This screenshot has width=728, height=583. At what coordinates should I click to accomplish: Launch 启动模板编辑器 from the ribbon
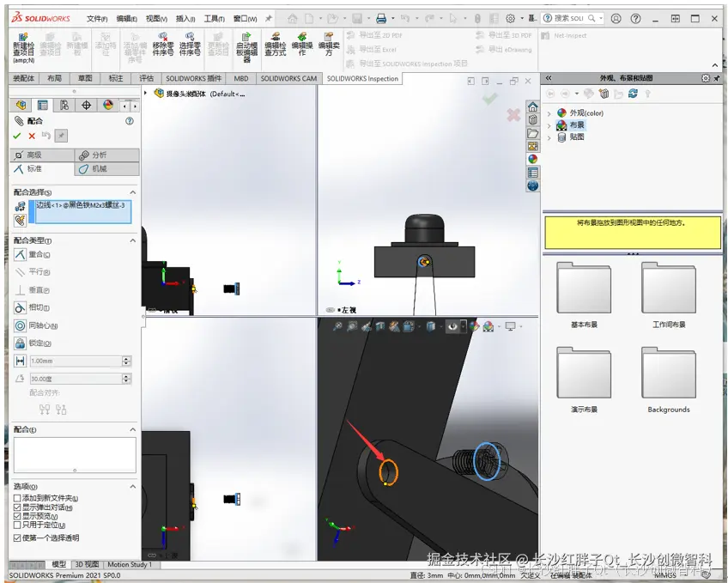click(246, 47)
